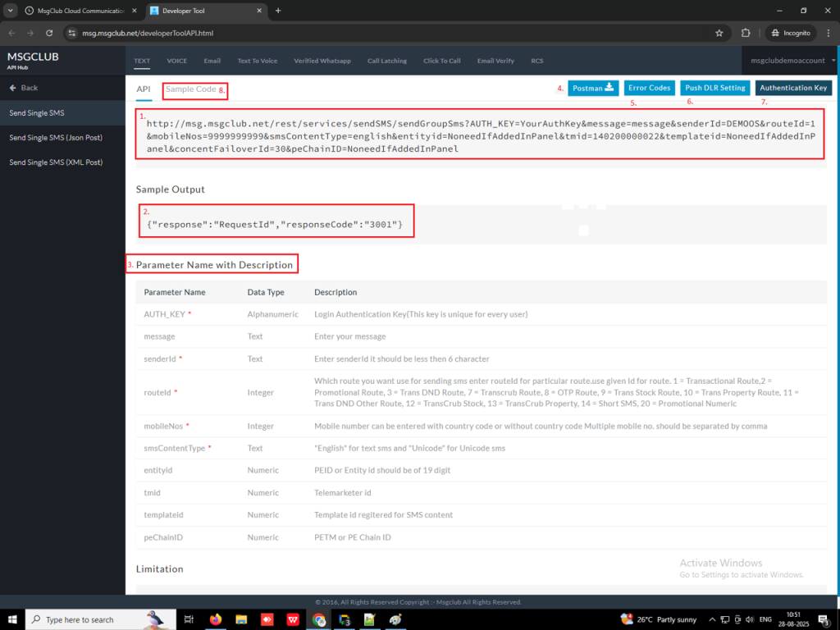Go Back using the sidebar arrow link
Screen dimensions: 840x630
(x=24, y=88)
